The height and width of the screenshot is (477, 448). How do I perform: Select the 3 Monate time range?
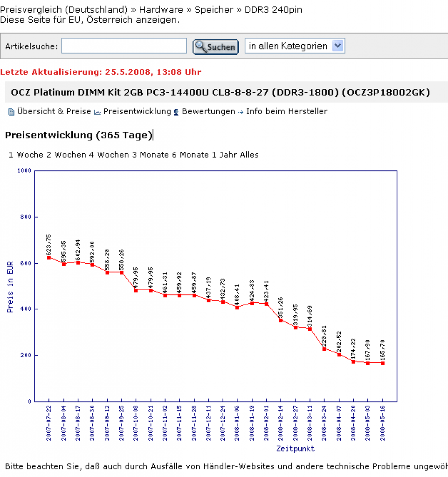(x=151, y=155)
